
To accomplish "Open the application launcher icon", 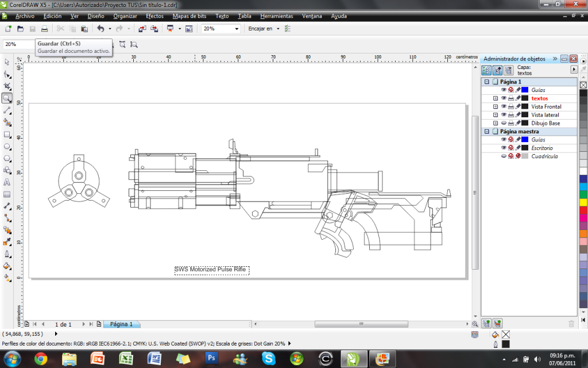I will tap(171, 29).
